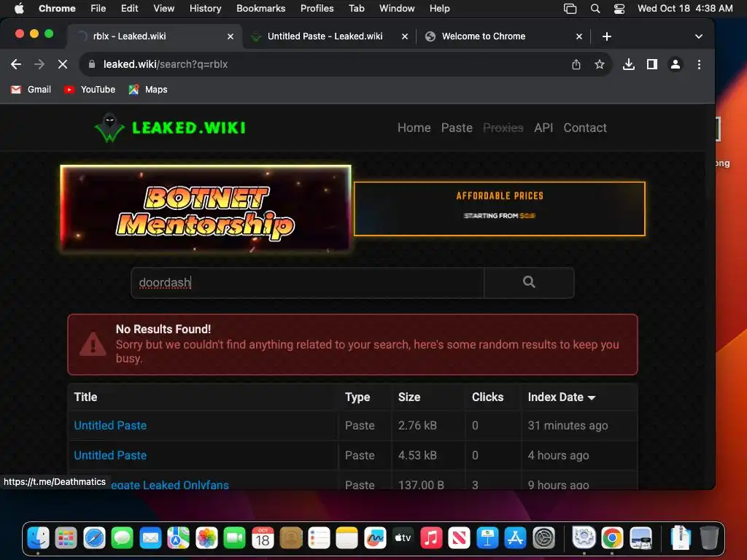Open the Apple menu
Viewport: 747px width, 560px height.
pyautogui.click(x=19, y=9)
